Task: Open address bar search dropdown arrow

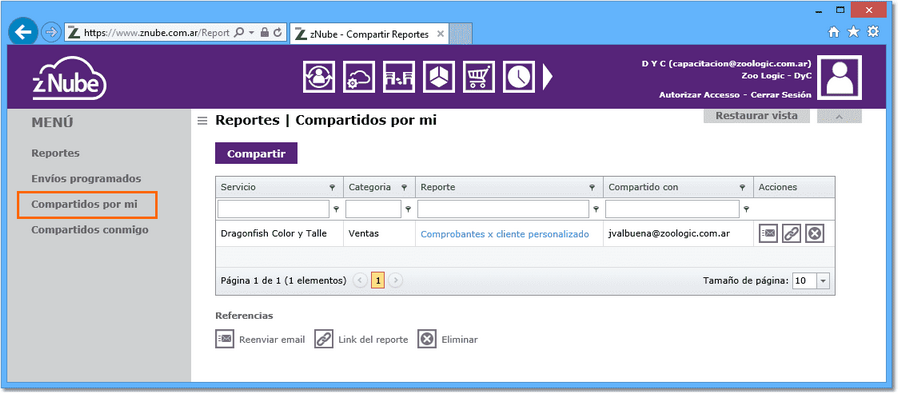Action: (251, 33)
